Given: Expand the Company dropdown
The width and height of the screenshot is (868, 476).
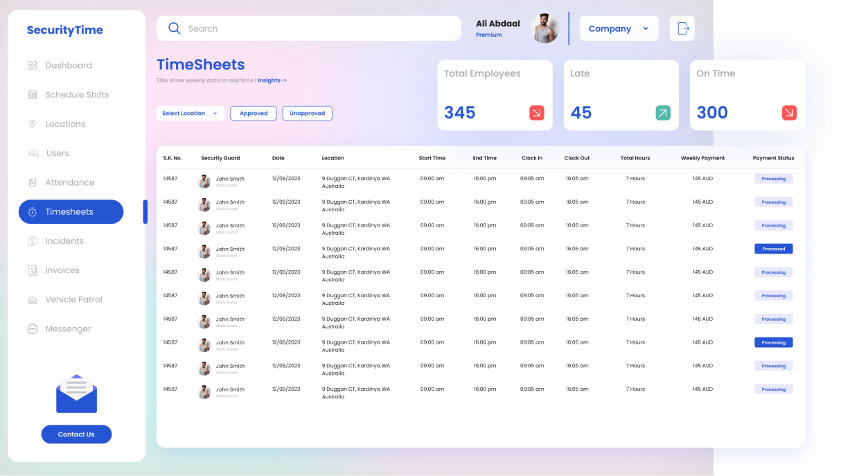Looking at the screenshot, I should point(619,28).
